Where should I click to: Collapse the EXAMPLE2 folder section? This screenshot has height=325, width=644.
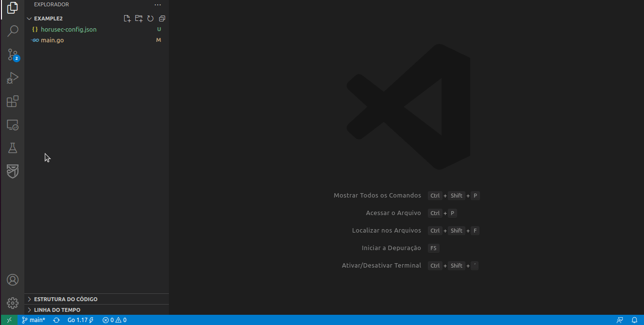[x=96, y=18]
